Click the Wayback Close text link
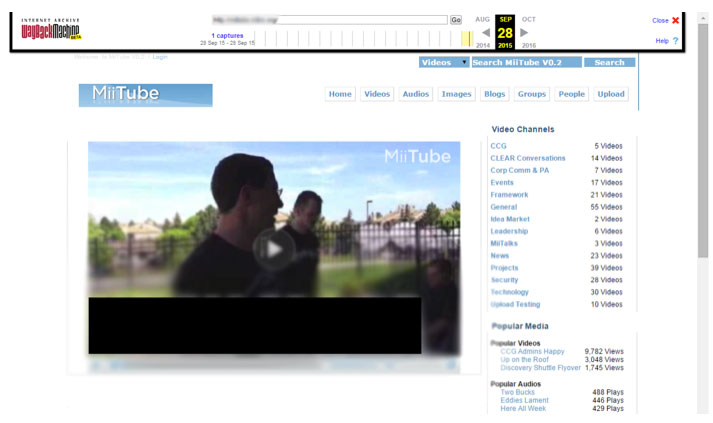Image resolution: width=713 pixels, height=423 pixels. click(x=660, y=20)
